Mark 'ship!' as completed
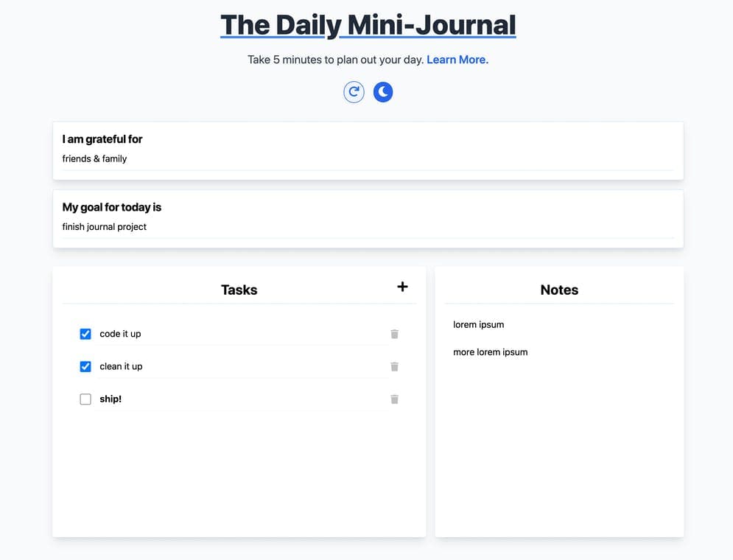This screenshot has height=560, width=733. pos(85,399)
